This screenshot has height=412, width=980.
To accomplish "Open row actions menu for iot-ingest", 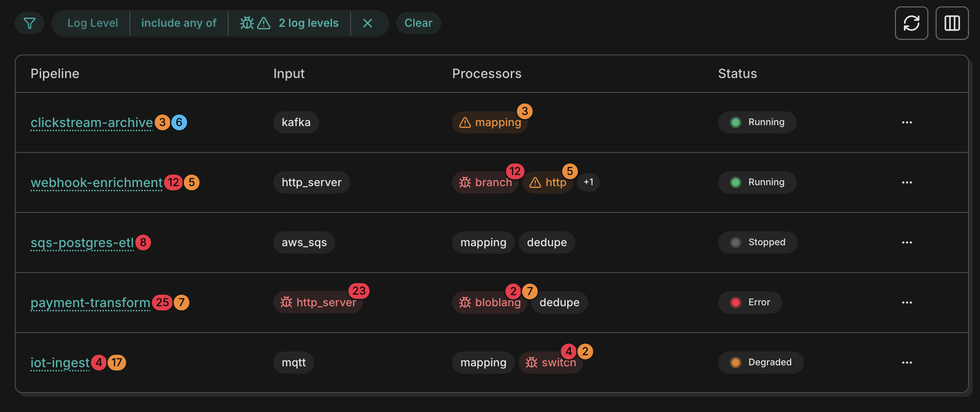I will point(907,363).
